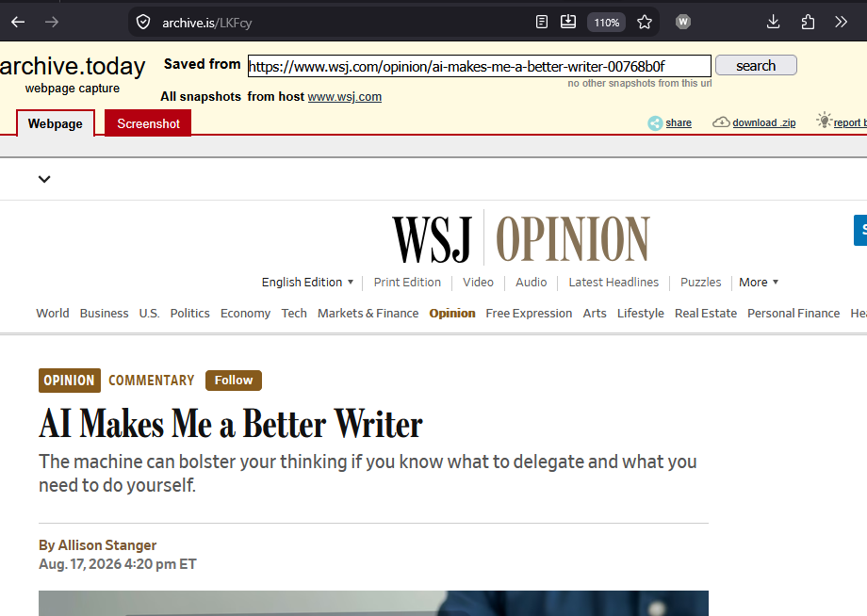Open the round W extension icon
The image size is (867, 616).
[683, 22]
